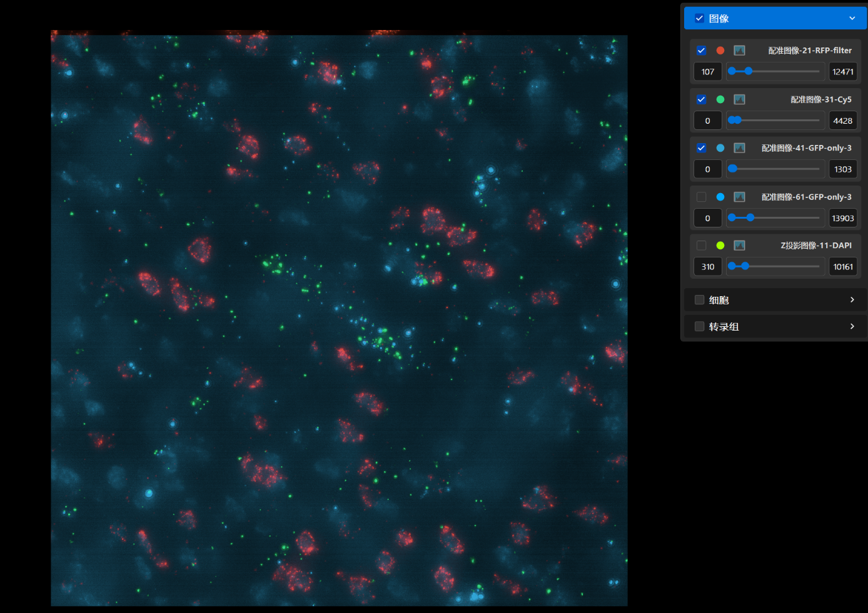Expand the 细胞 section arrow
The image size is (868, 613).
[852, 300]
